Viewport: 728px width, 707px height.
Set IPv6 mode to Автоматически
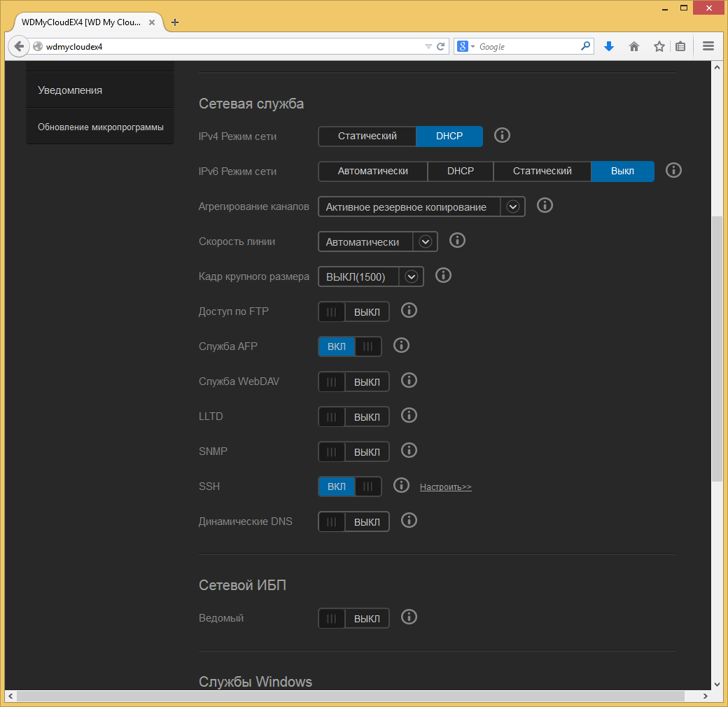373,171
